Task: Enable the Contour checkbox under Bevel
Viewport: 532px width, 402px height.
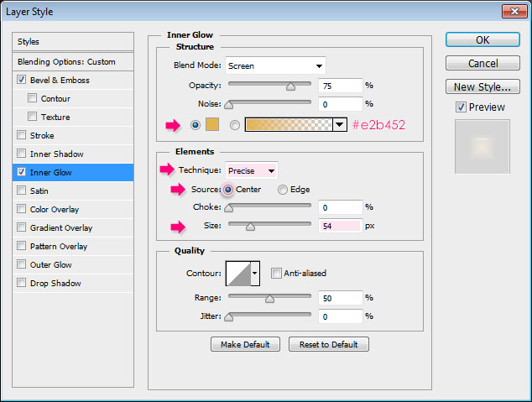Action: tap(32, 98)
